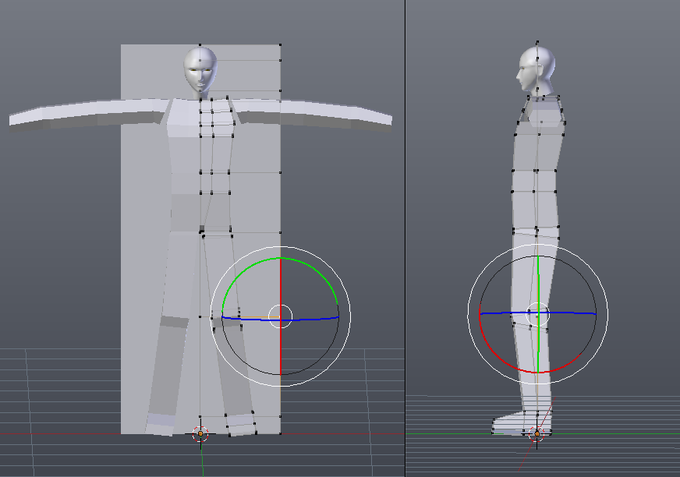Click the outstretched arm on right side of front view

tap(312, 114)
